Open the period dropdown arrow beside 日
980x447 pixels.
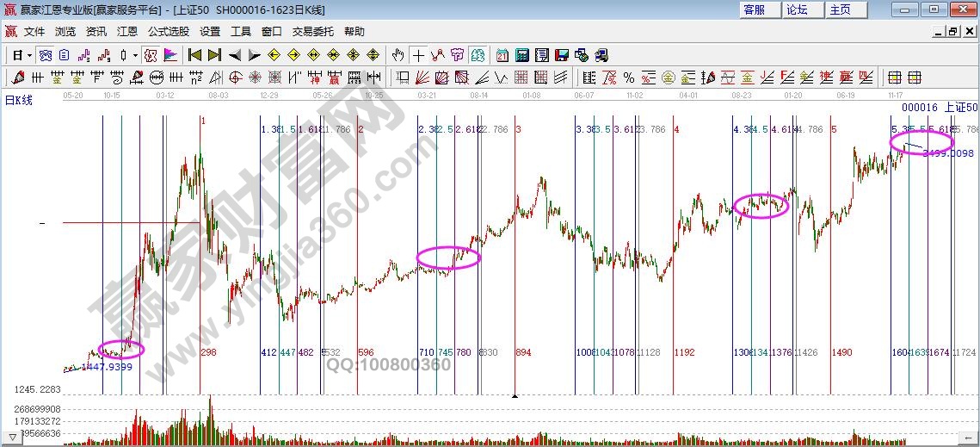29,55
